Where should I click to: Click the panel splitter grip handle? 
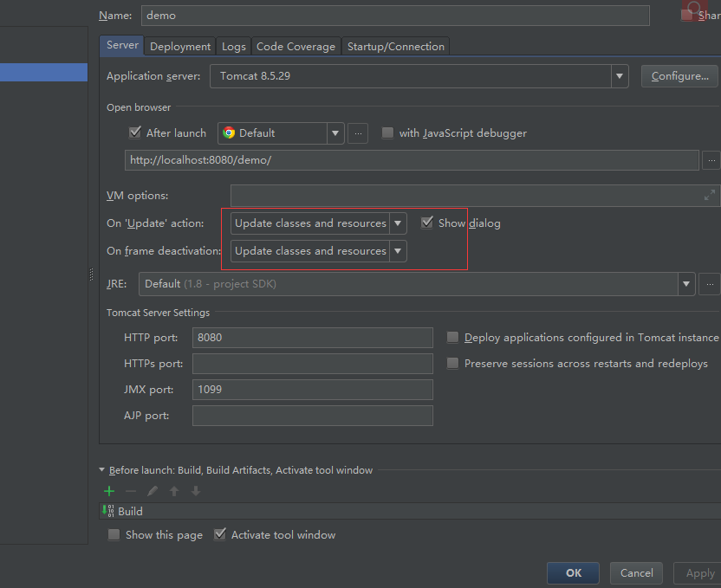click(x=91, y=275)
